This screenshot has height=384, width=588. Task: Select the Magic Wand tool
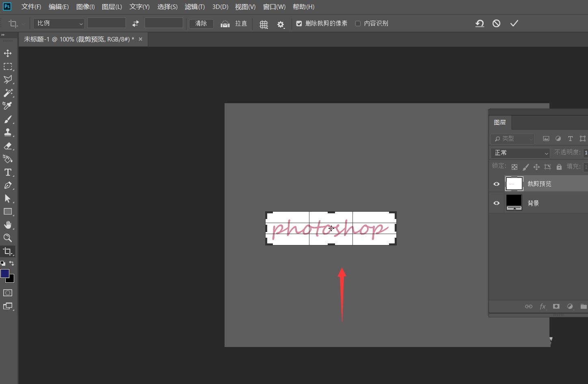[x=8, y=93]
